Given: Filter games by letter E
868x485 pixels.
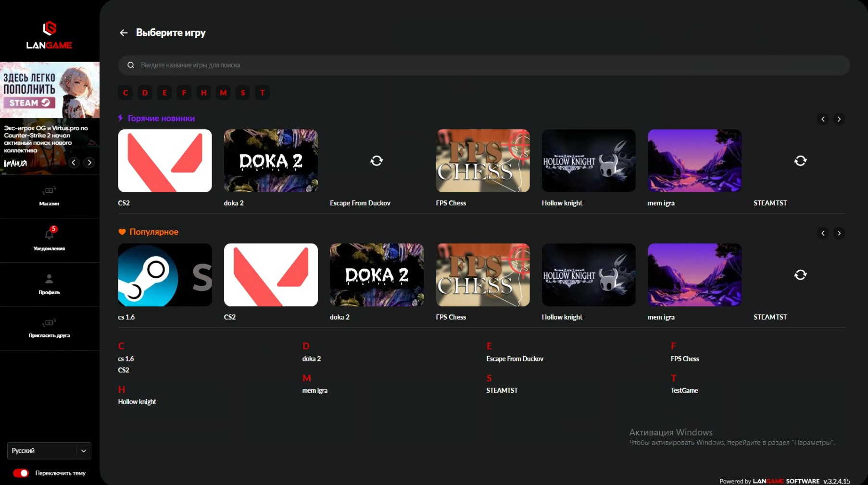Looking at the screenshot, I should 164,93.
